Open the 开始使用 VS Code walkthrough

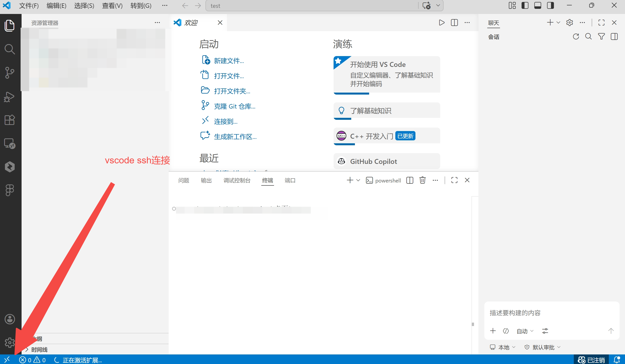[x=387, y=75]
